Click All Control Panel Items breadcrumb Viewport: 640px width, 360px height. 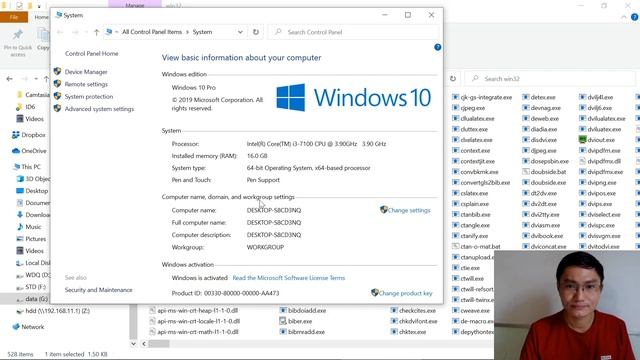[152, 32]
